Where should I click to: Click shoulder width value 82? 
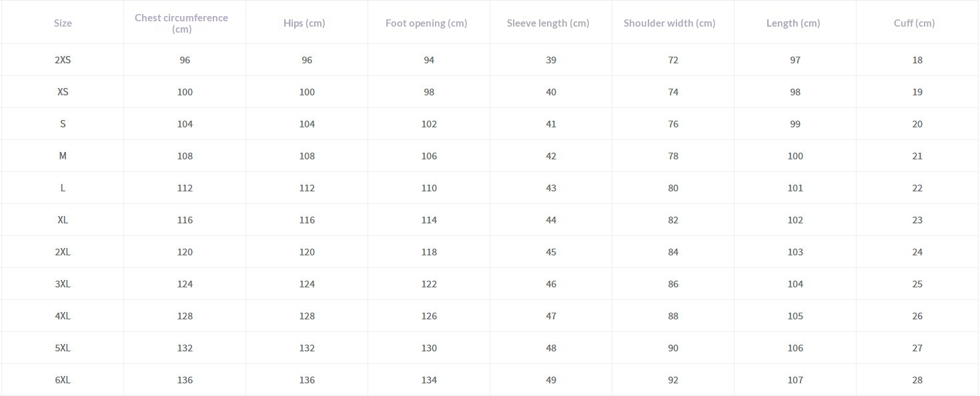click(673, 220)
